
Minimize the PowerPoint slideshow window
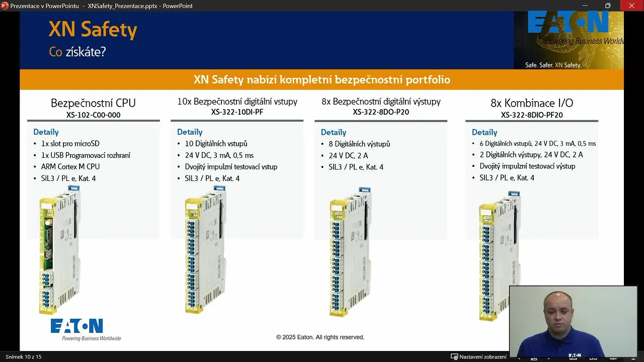pyautogui.click(x=584, y=6)
